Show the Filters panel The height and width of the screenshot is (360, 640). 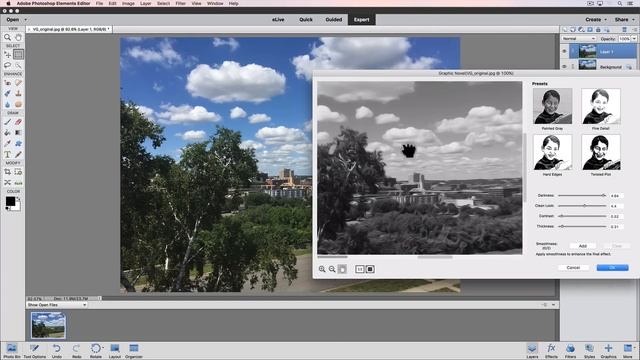tap(570, 350)
